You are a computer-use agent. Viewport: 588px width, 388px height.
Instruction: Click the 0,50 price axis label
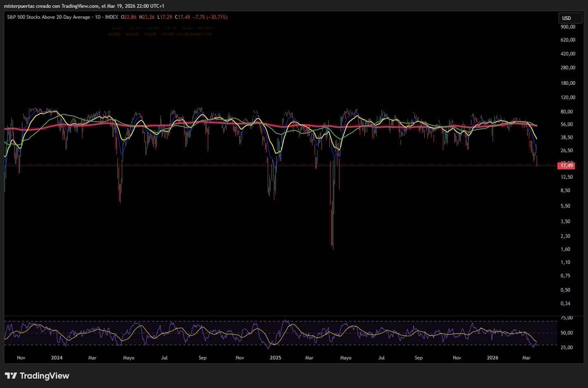[566, 290]
